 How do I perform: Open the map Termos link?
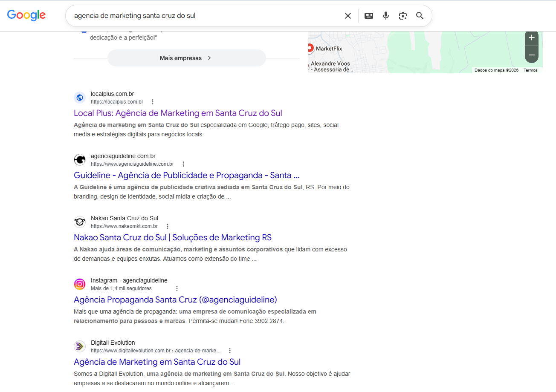tap(530, 70)
